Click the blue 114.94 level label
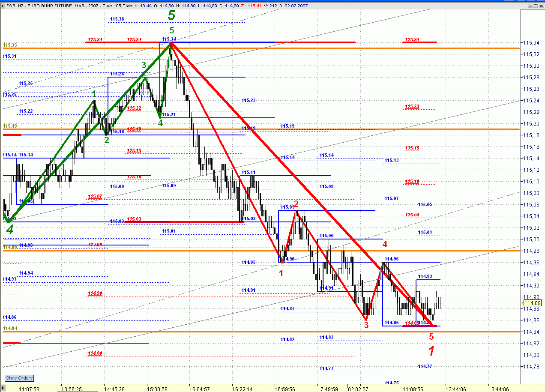The image size is (545, 392). 26,272
